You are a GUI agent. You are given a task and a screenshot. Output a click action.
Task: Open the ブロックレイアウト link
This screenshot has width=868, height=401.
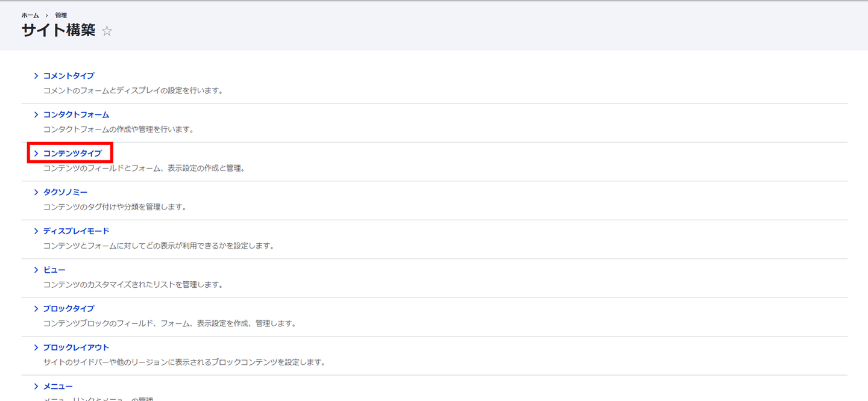(x=76, y=347)
